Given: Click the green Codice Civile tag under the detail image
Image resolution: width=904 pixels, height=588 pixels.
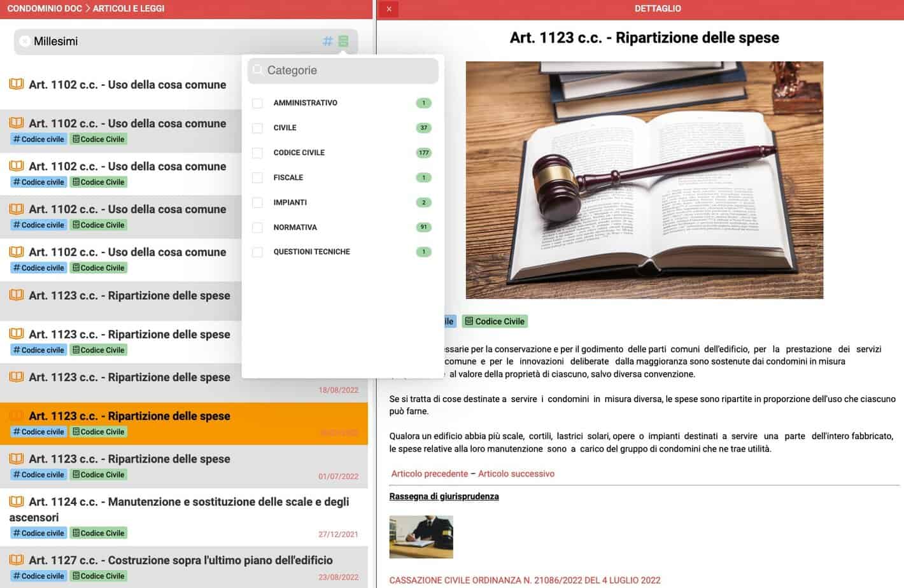Looking at the screenshot, I should 495,321.
